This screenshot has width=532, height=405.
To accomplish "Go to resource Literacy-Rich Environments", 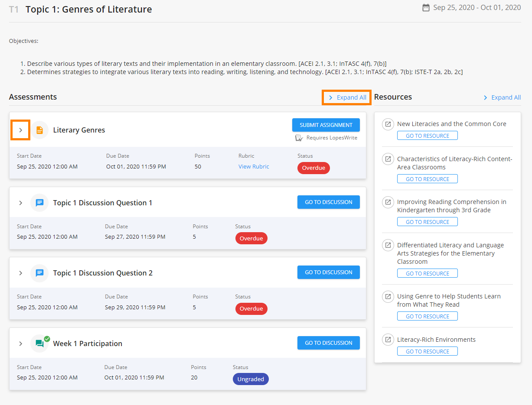I will coord(428,351).
